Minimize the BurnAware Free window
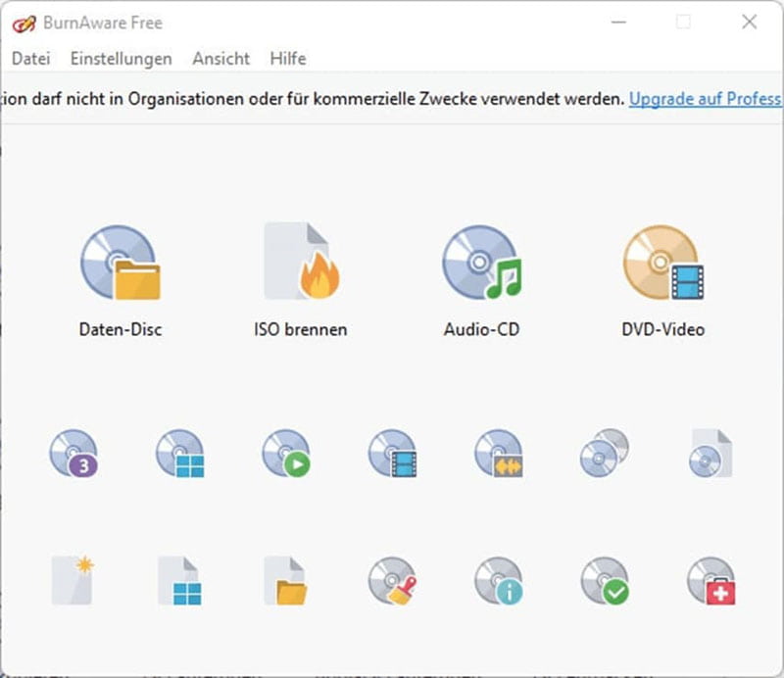Screen dimensions: 784x678 tap(618, 22)
